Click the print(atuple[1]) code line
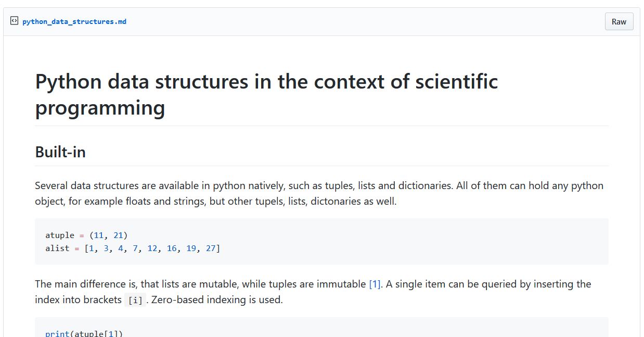Image resolution: width=644 pixels, height=337 pixels. (x=84, y=333)
